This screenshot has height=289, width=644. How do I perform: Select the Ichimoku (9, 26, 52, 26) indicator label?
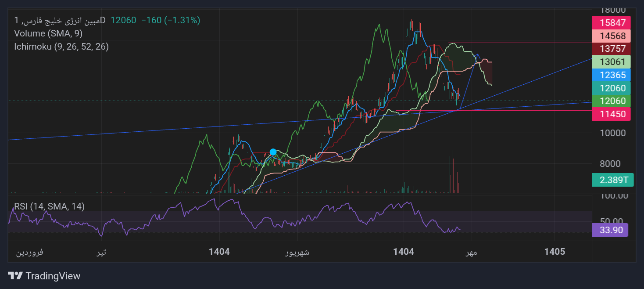[x=61, y=47]
